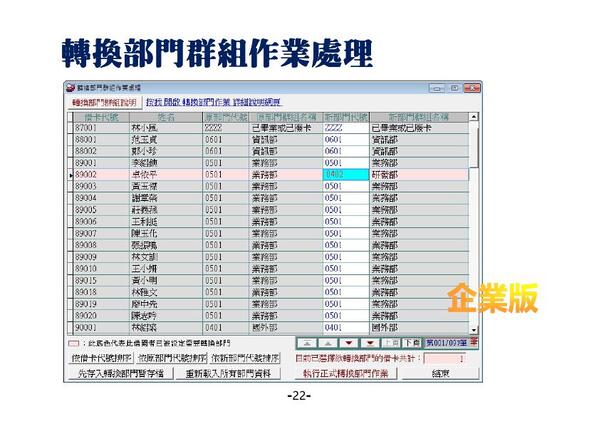This screenshot has height=424, width=599.
Task: Select card number 89001 cell
Action: (x=101, y=163)
